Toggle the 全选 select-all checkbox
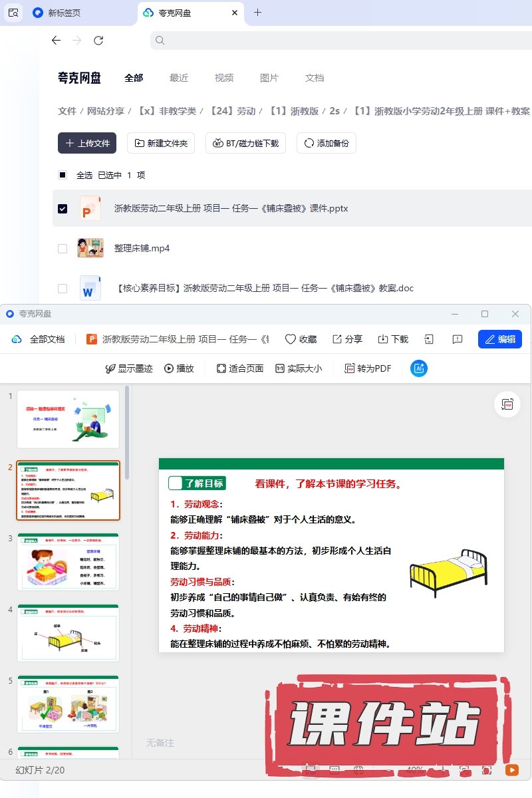Viewport: 532px width, 798px height. (x=63, y=176)
